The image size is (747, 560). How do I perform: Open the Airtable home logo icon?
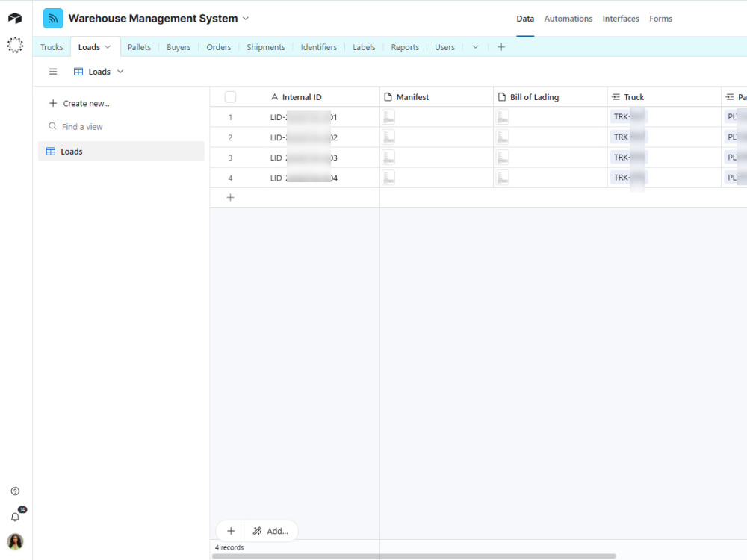[x=15, y=18]
